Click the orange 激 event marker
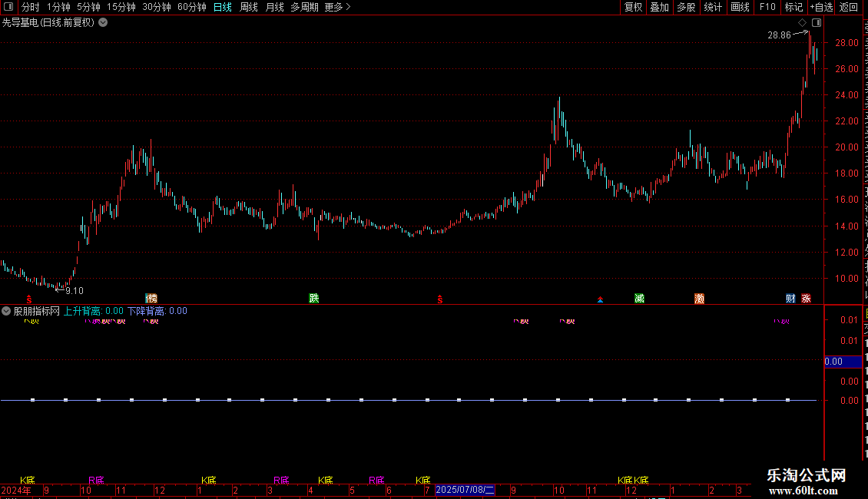The width and height of the screenshot is (868, 499). click(699, 298)
